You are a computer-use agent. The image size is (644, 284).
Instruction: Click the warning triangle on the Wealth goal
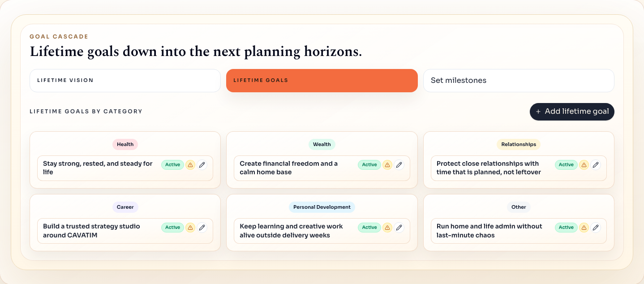387,165
